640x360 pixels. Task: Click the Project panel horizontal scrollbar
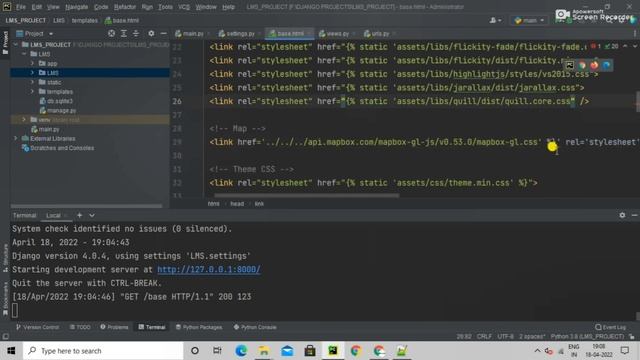87,206
